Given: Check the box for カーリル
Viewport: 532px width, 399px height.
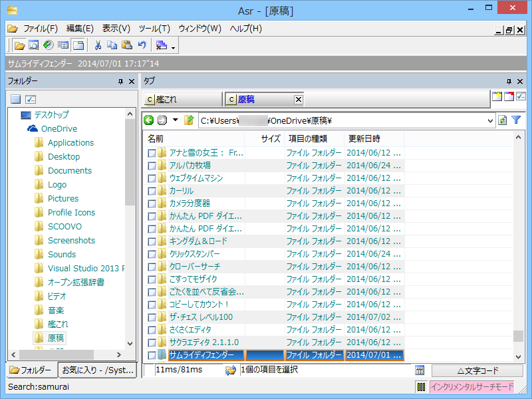Looking at the screenshot, I should click(x=152, y=191).
